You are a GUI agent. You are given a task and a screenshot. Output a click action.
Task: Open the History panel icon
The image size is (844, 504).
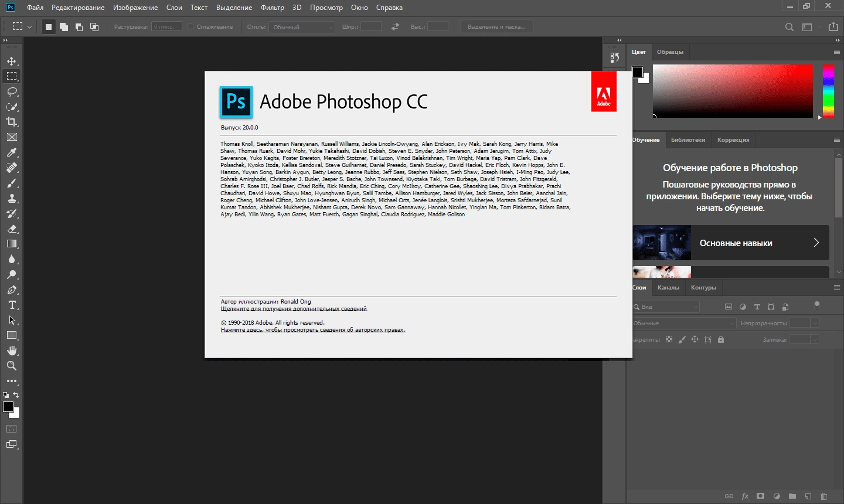coord(614,57)
